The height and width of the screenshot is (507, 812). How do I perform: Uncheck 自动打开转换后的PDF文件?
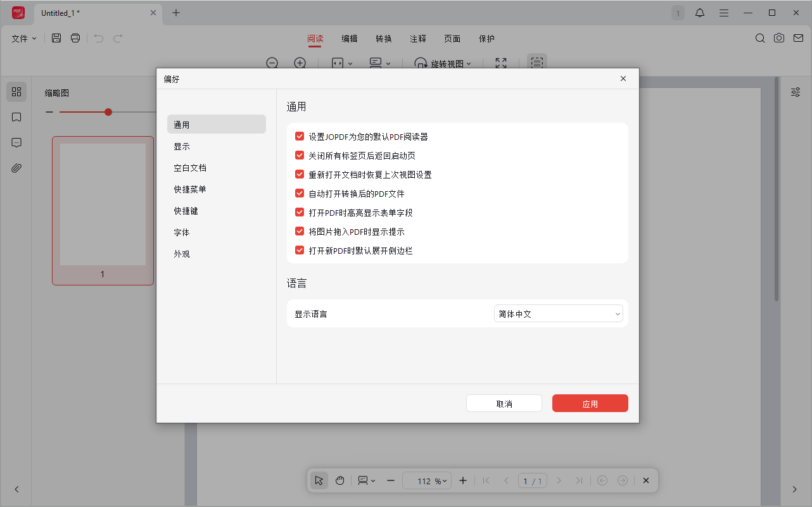click(x=300, y=194)
